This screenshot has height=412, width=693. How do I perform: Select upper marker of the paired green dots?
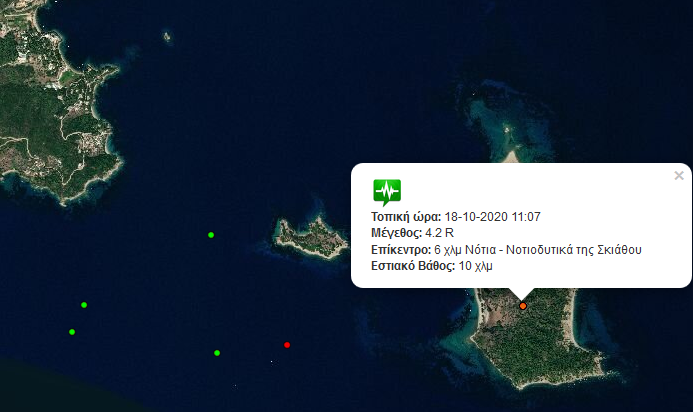pos(84,305)
